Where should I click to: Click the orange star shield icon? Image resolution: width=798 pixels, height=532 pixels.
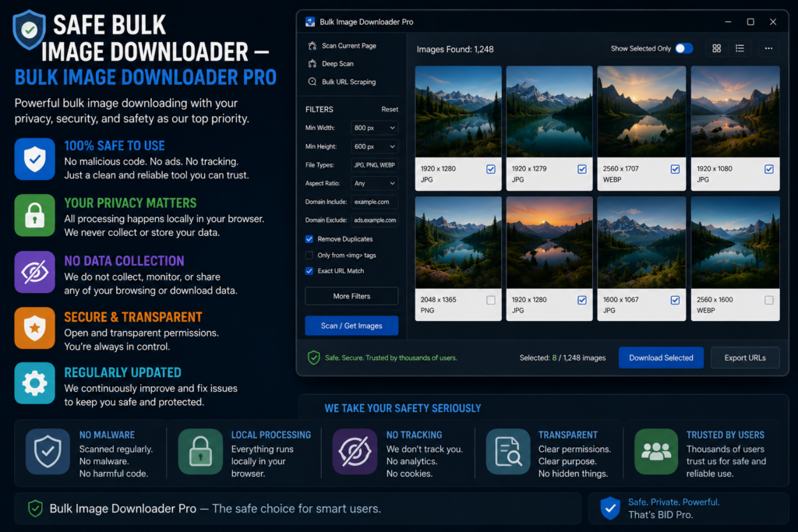pyautogui.click(x=34, y=328)
